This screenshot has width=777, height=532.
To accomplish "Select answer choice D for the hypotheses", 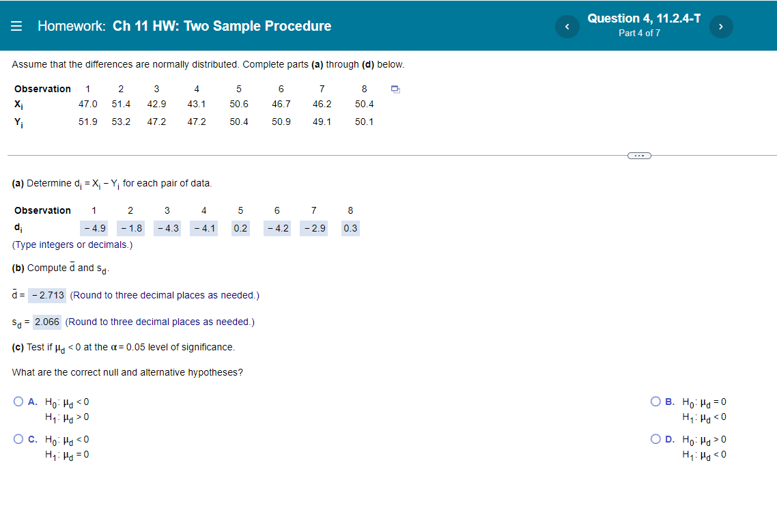I will 655,438.
